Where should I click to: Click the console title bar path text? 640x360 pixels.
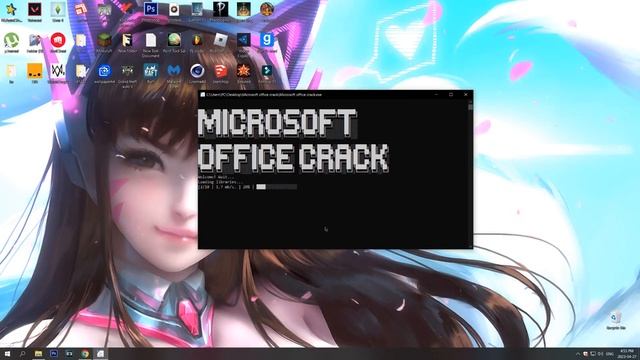click(264, 95)
